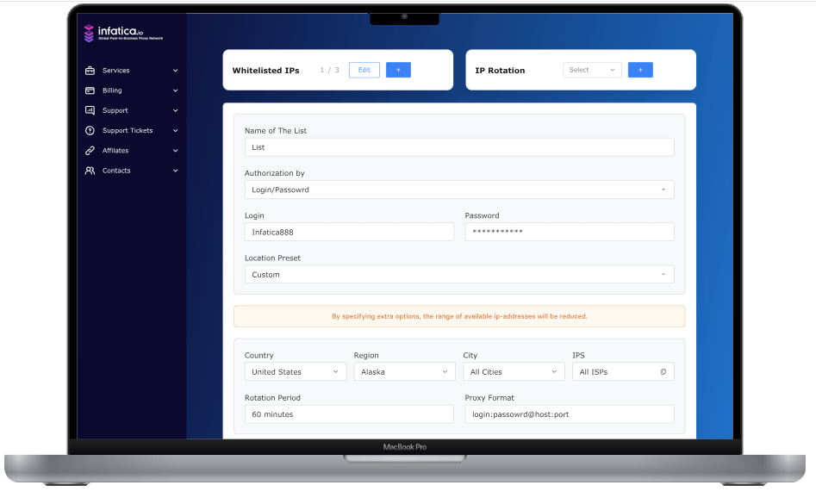The height and width of the screenshot is (504, 816).
Task: Click the Name of The List input field
Action: pos(458,146)
